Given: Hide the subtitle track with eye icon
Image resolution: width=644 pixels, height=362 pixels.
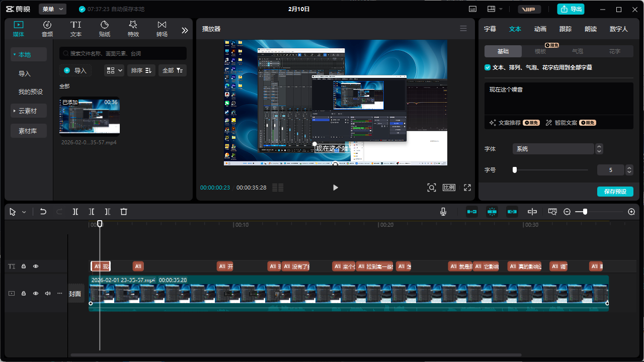Looking at the screenshot, I should click(36, 266).
